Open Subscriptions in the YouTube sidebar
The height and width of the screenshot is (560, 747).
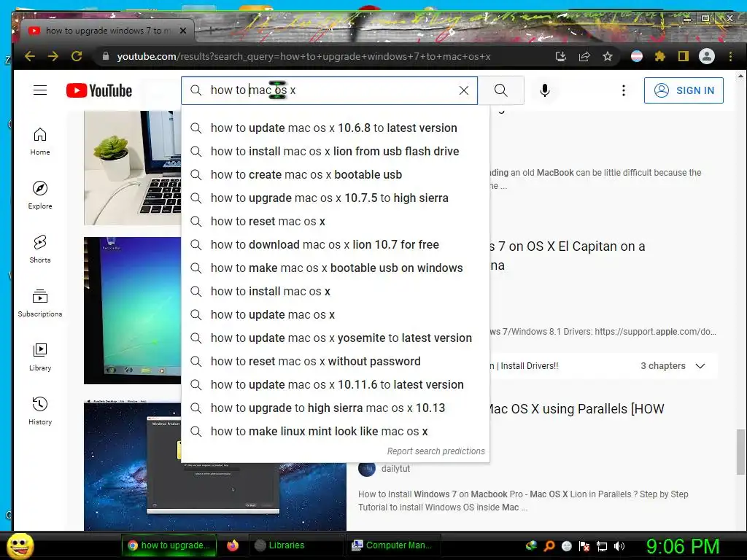pos(40,303)
